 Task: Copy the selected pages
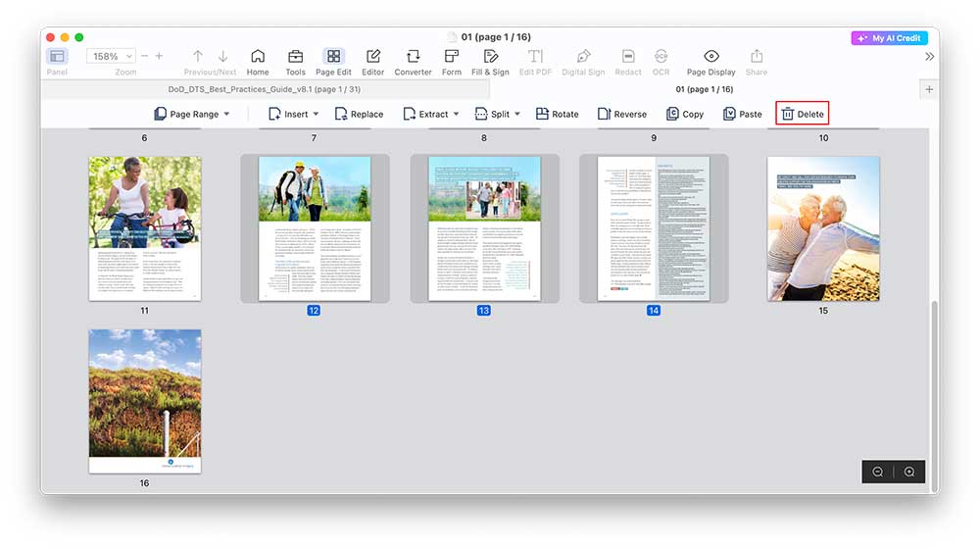685,114
